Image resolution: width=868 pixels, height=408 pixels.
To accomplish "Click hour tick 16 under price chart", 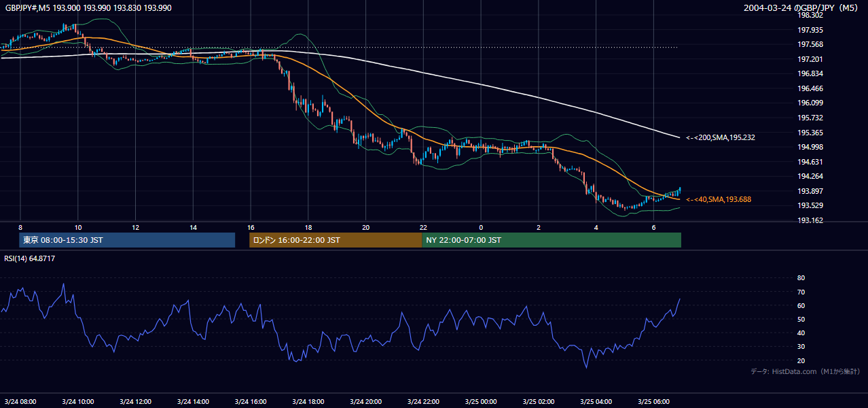I will [251, 227].
